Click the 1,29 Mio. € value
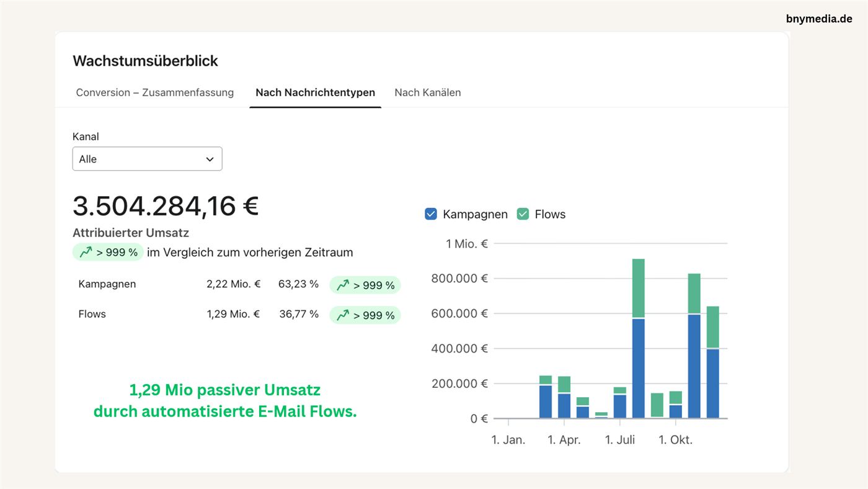868x489 pixels. [x=234, y=314]
